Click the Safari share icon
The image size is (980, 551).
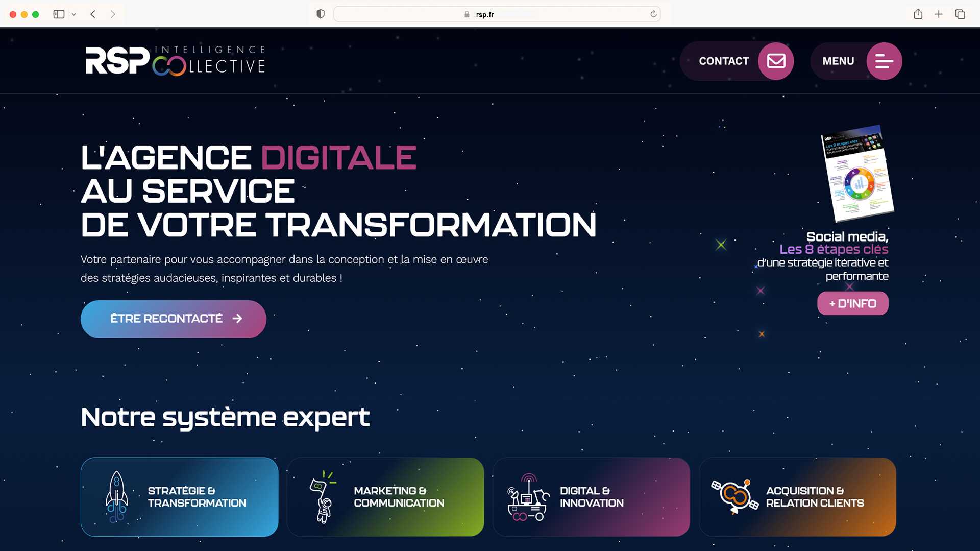point(918,14)
